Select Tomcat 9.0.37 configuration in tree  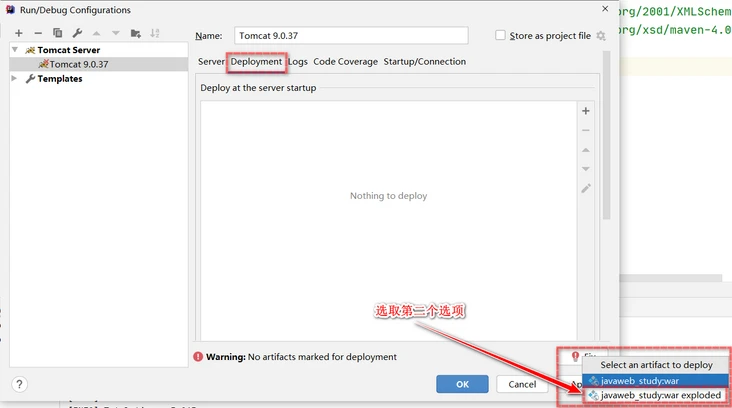click(x=99, y=64)
